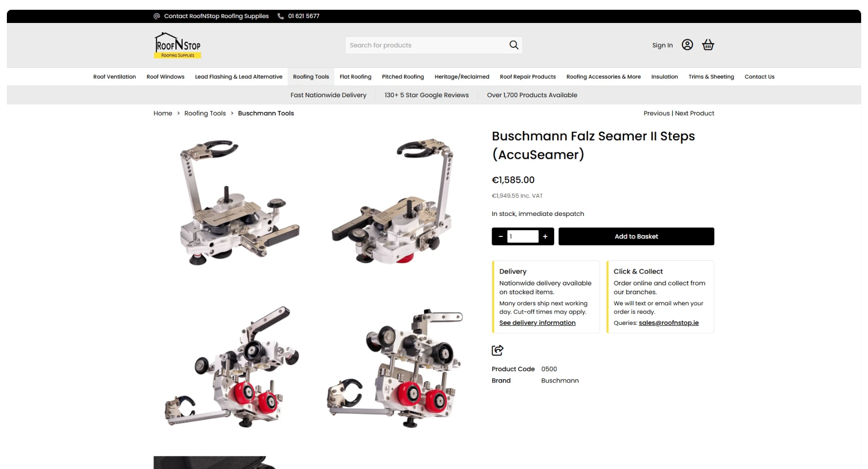This screenshot has width=868, height=469.
Task: Open Lead Flashing & Lead Alternative menu
Action: point(239,77)
